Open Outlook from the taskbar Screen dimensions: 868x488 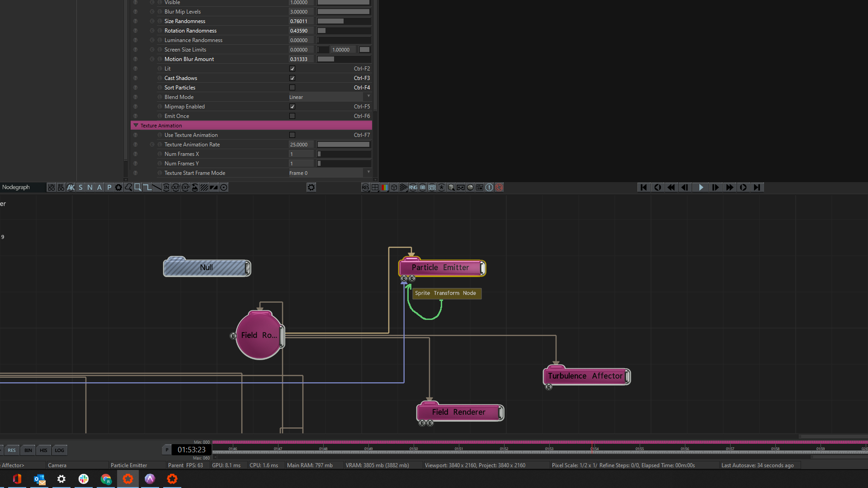pyautogui.click(x=39, y=479)
